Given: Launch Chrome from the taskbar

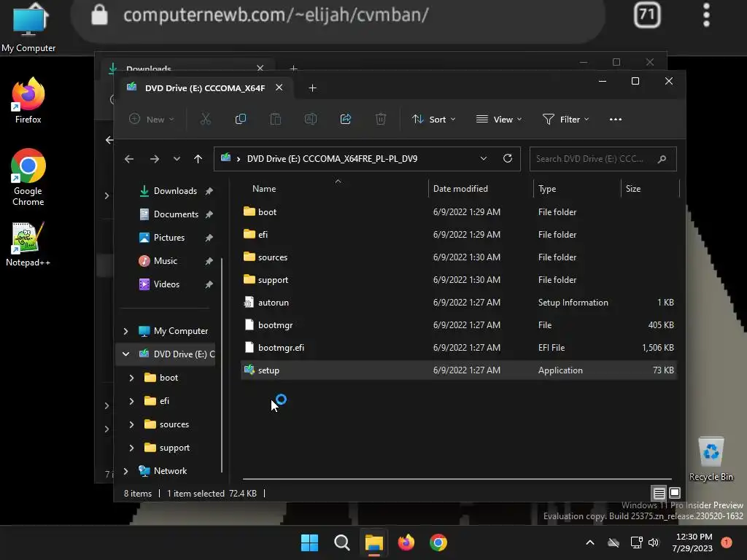Looking at the screenshot, I should point(438,542).
